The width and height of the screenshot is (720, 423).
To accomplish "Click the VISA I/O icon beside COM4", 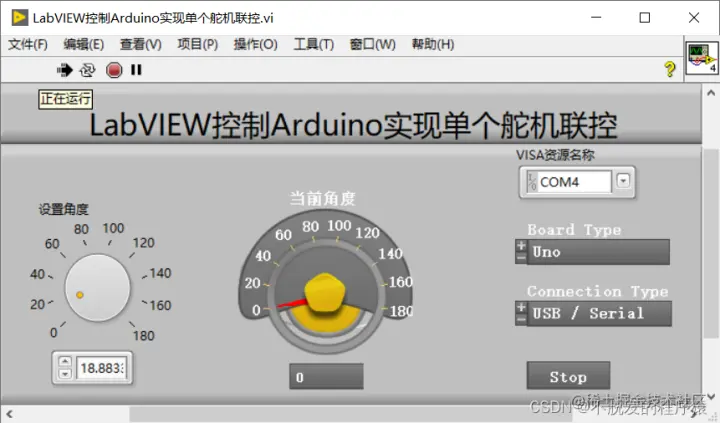I will tap(532, 182).
